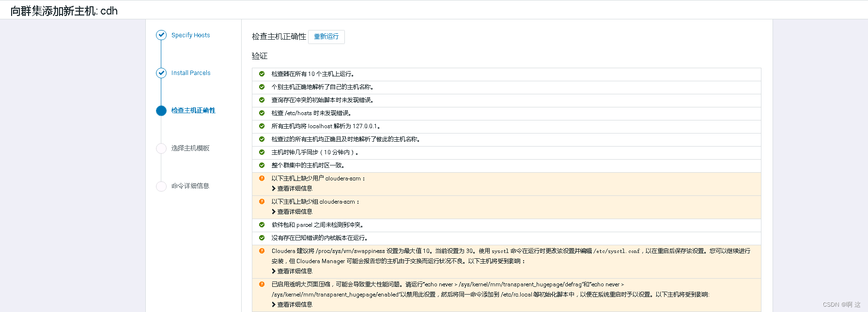
Task: Click orange warning icon for 缺少组 cloudera-scm
Action: [262, 202]
